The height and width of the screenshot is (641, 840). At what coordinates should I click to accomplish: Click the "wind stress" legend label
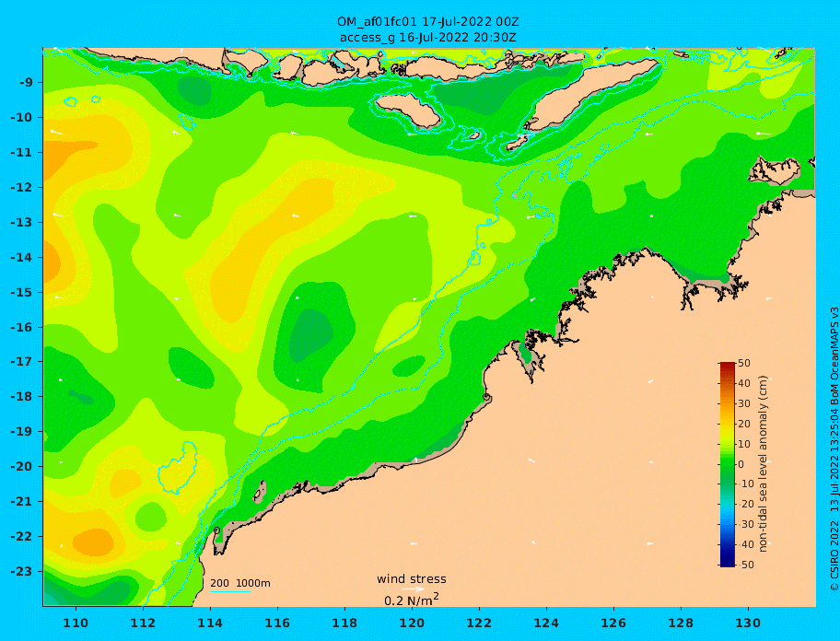tap(412, 579)
